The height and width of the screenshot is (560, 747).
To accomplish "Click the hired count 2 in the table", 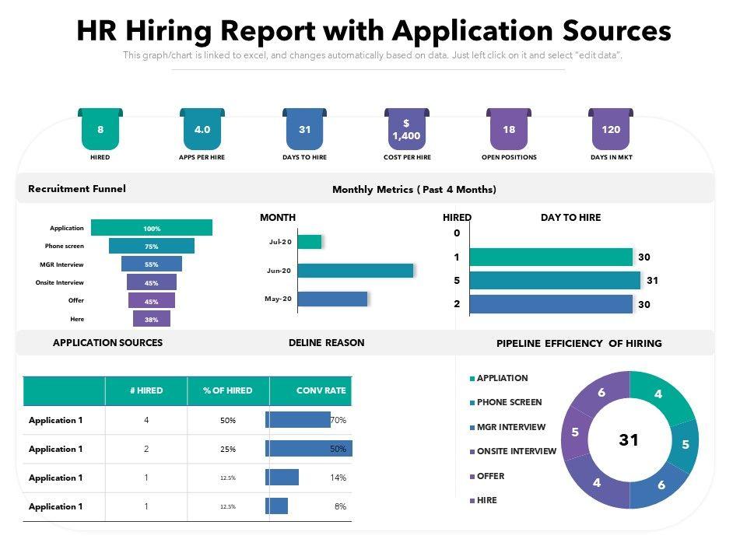I will 146,449.
